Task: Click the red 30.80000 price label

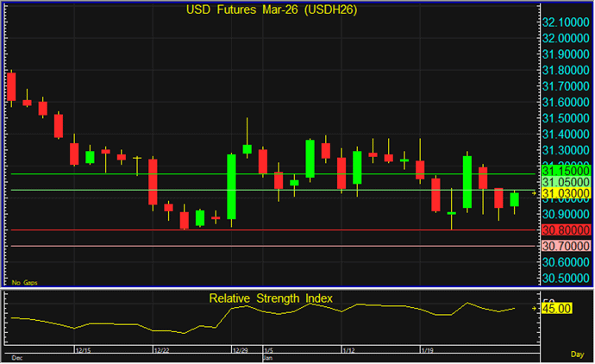Action: [x=566, y=230]
